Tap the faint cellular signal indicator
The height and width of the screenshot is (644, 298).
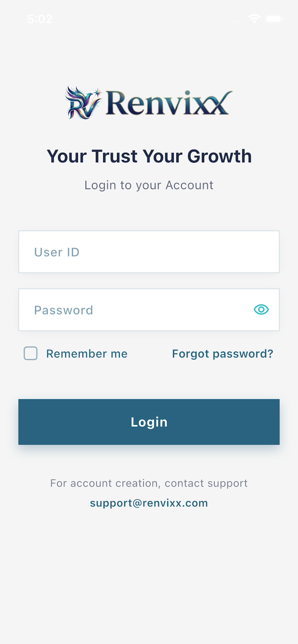[238, 21]
